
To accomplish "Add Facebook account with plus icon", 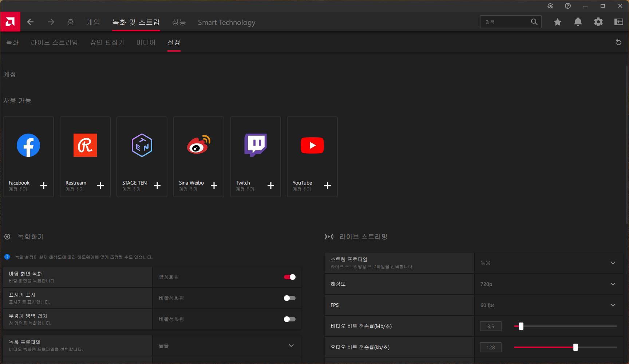I will tap(44, 186).
